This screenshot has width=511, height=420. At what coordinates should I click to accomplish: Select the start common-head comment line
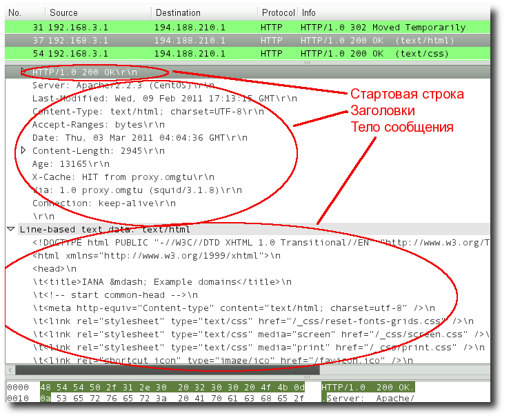(x=115, y=295)
